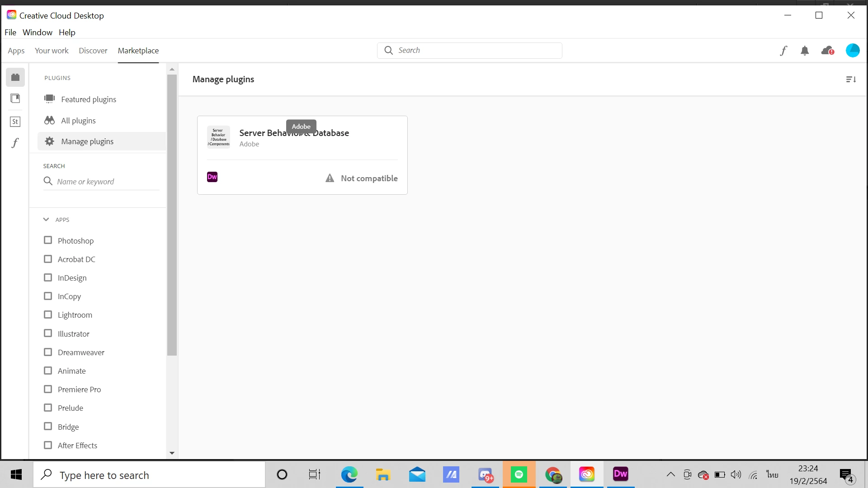
Task: Click the notifications bell icon
Action: [x=805, y=51]
